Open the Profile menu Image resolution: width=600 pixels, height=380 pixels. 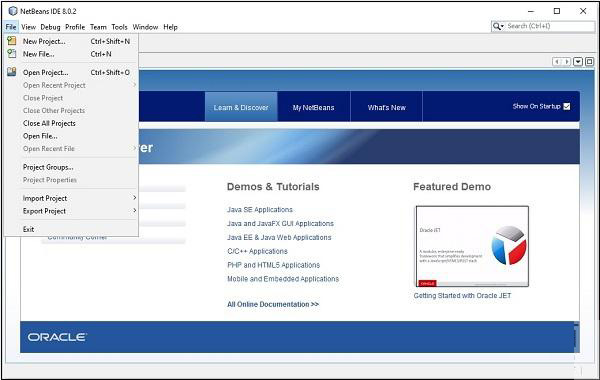[75, 27]
